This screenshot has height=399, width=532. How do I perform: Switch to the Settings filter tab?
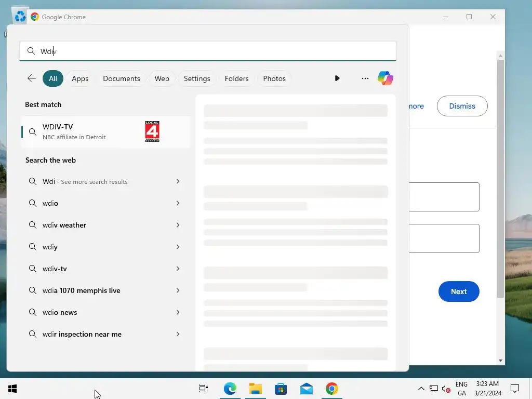197,78
